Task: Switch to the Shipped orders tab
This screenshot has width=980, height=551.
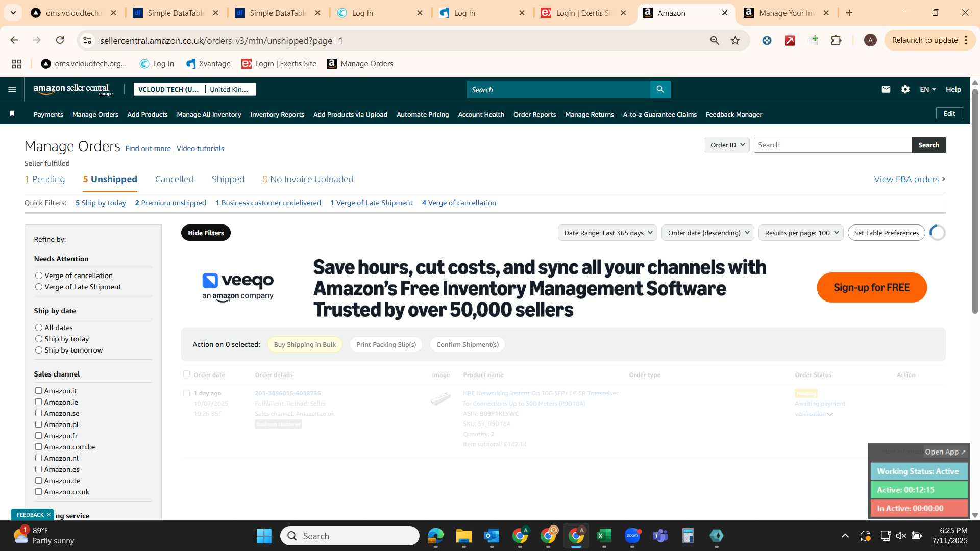Action: 228,179
